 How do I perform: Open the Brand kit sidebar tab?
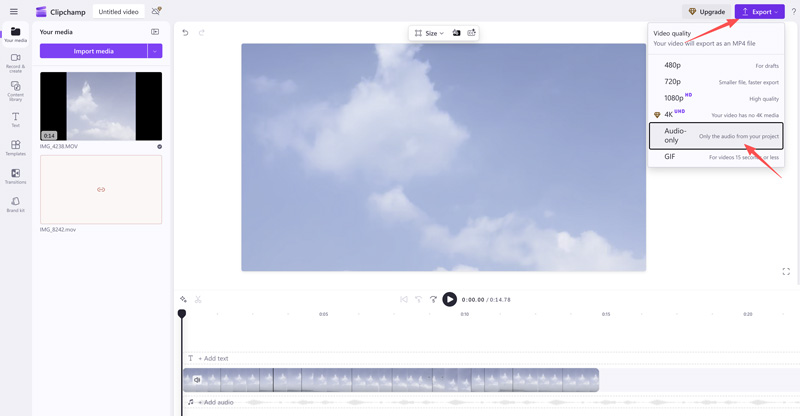[15, 205]
